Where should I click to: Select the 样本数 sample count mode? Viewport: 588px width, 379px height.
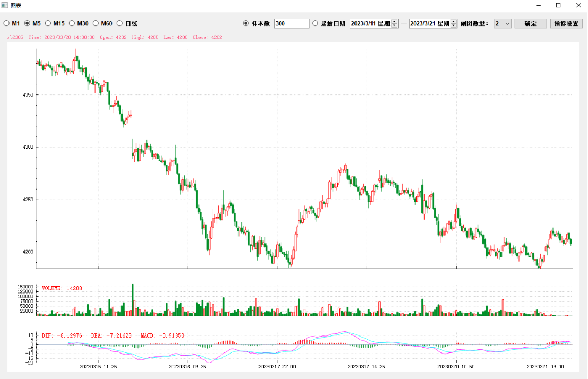tap(246, 23)
